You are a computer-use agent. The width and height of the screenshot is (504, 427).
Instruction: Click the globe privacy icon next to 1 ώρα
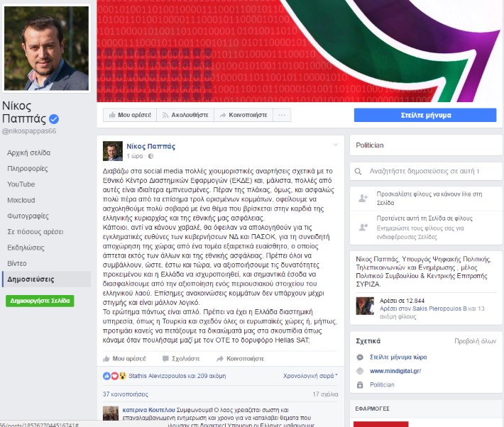(x=150, y=156)
